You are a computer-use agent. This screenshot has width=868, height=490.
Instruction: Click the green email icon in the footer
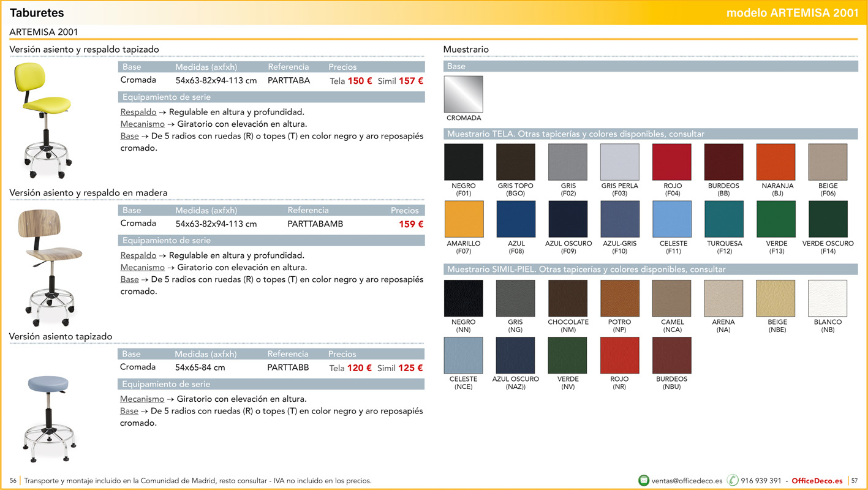[x=643, y=481]
